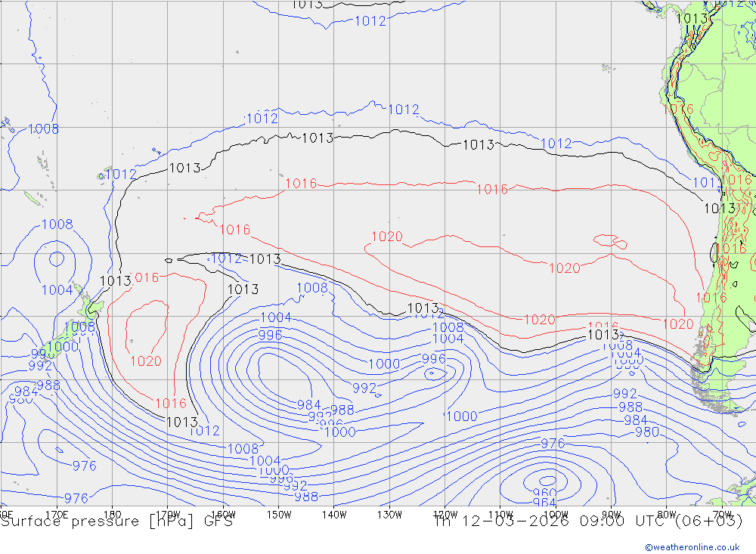Click the 170E longitude axis label

[57, 515]
